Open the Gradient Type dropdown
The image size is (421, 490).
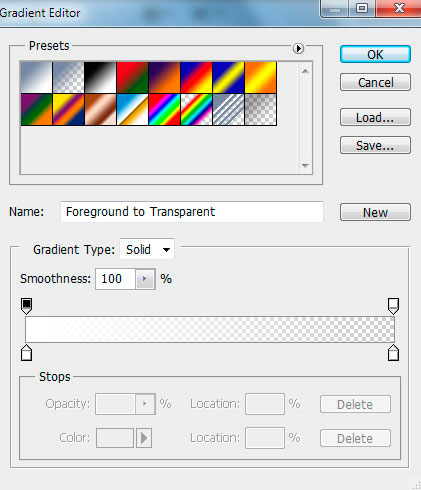point(147,249)
